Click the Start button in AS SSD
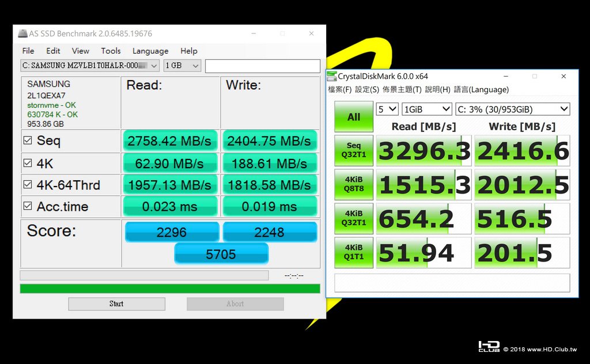 coord(116,304)
